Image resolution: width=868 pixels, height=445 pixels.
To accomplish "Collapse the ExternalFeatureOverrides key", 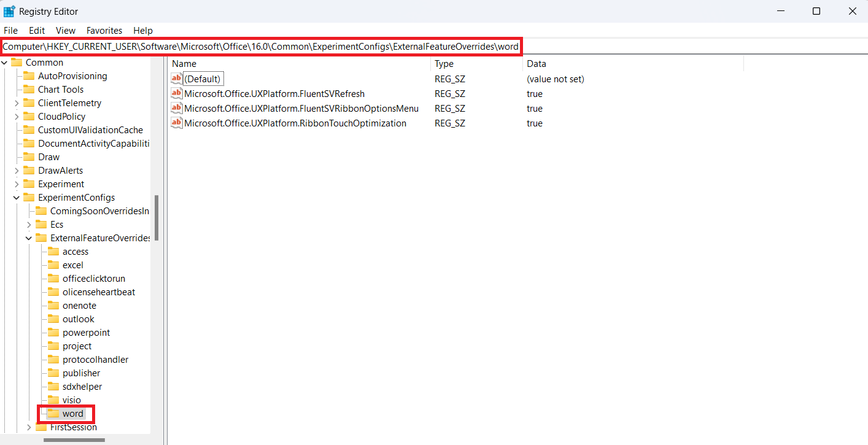I will (x=29, y=238).
